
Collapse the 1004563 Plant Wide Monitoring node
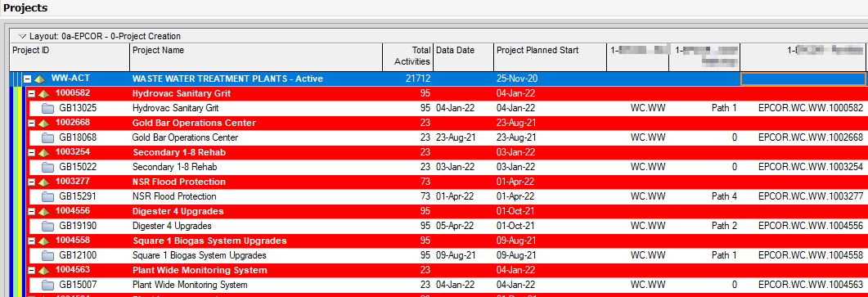(x=32, y=271)
